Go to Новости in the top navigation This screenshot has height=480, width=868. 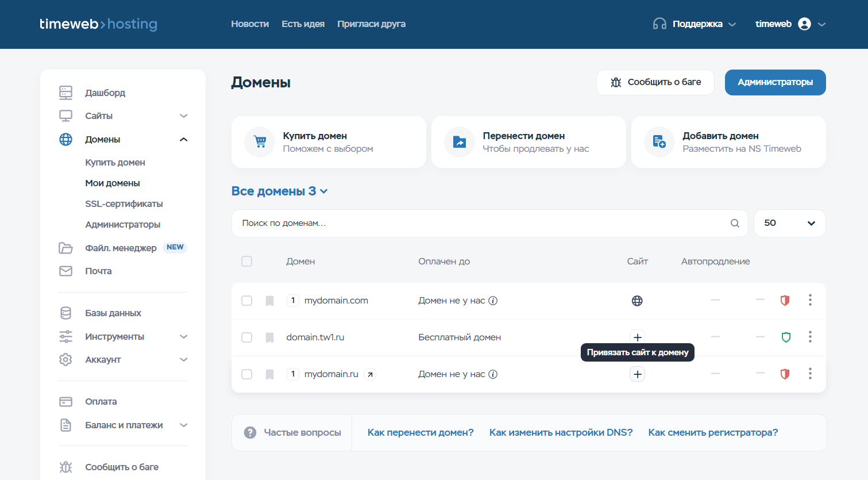pos(250,24)
